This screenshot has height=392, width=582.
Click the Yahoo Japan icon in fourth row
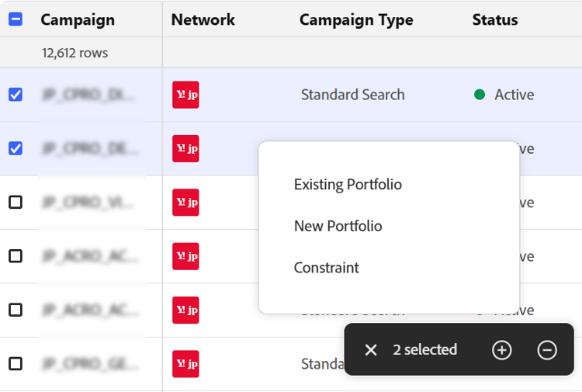(185, 256)
